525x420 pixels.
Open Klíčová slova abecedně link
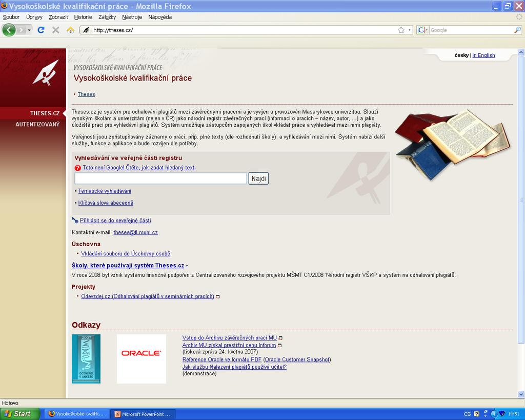pyautogui.click(x=106, y=203)
